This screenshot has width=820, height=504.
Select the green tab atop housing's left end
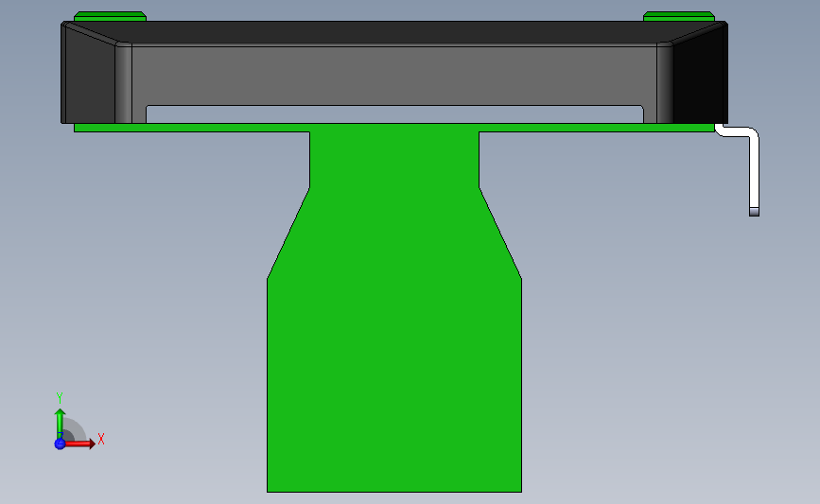tap(110, 16)
